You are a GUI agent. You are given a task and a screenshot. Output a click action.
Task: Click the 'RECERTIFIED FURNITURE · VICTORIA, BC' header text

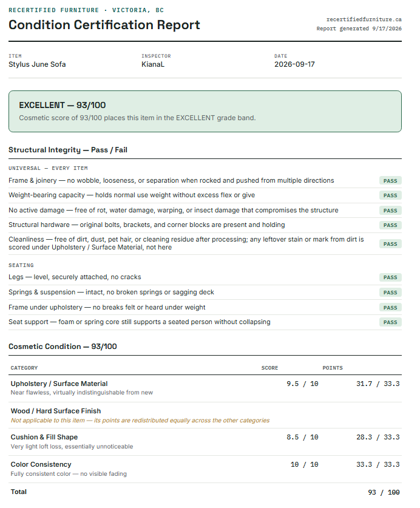click(86, 10)
